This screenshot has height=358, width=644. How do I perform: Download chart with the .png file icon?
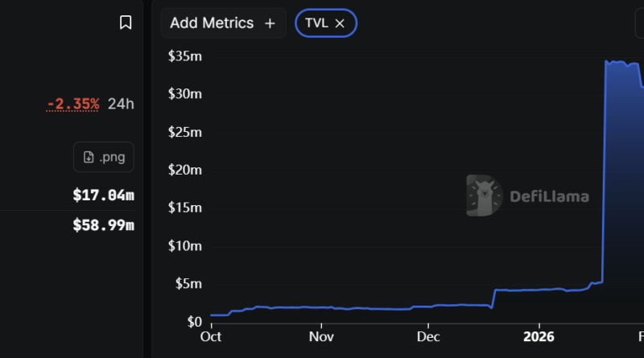tap(89, 157)
